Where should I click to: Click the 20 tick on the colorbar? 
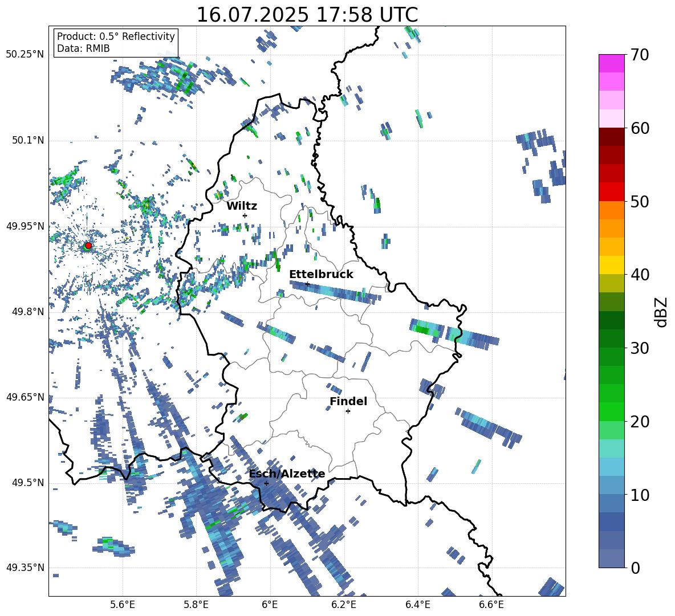click(x=640, y=422)
